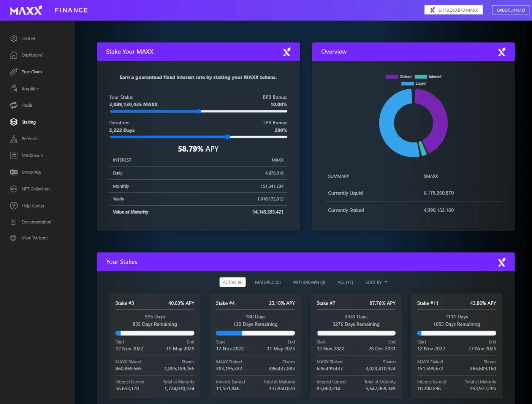
Task: Open the MAXXVault safe icon
Action: [x=14, y=155]
